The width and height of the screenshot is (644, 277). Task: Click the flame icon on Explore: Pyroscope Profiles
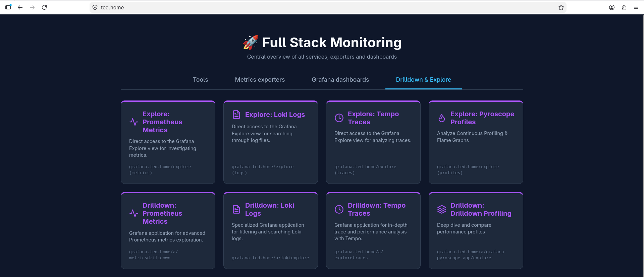442,118
